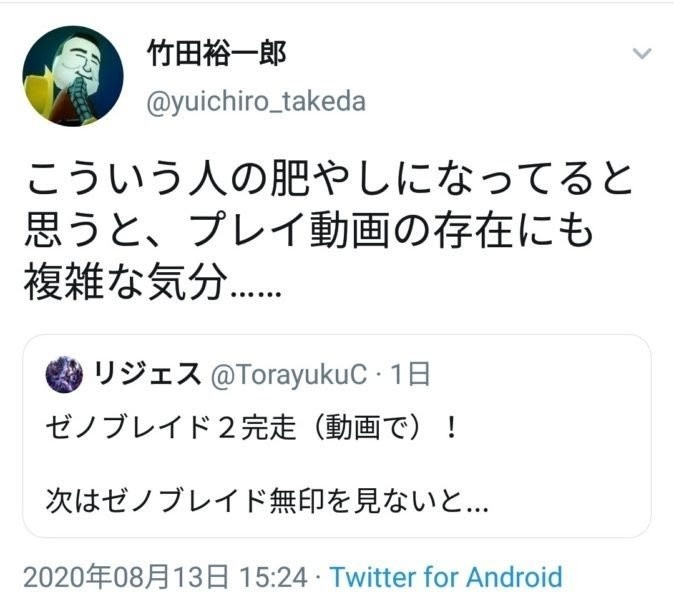This screenshot has height=600, width=674.
Task: Open quoted text ゼノブレイド２完走（動画で）！
Action: pos(252,428)
